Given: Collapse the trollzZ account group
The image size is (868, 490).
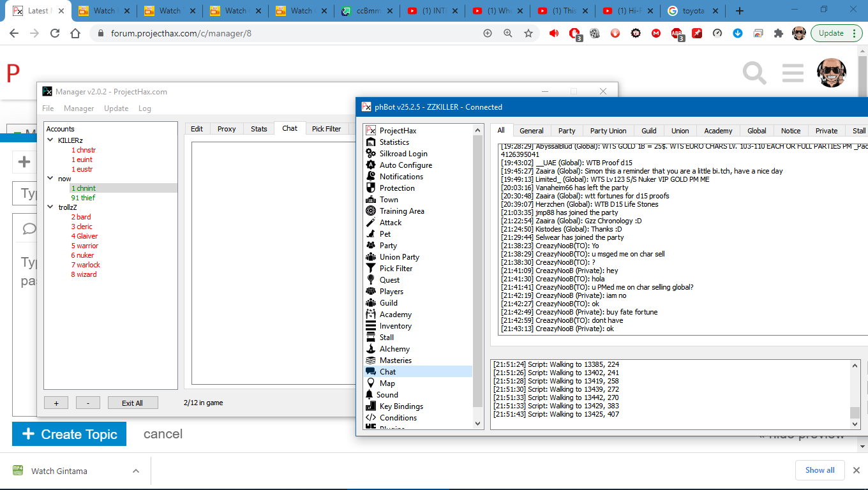Looking at the screenshot, I should (50, 207).
